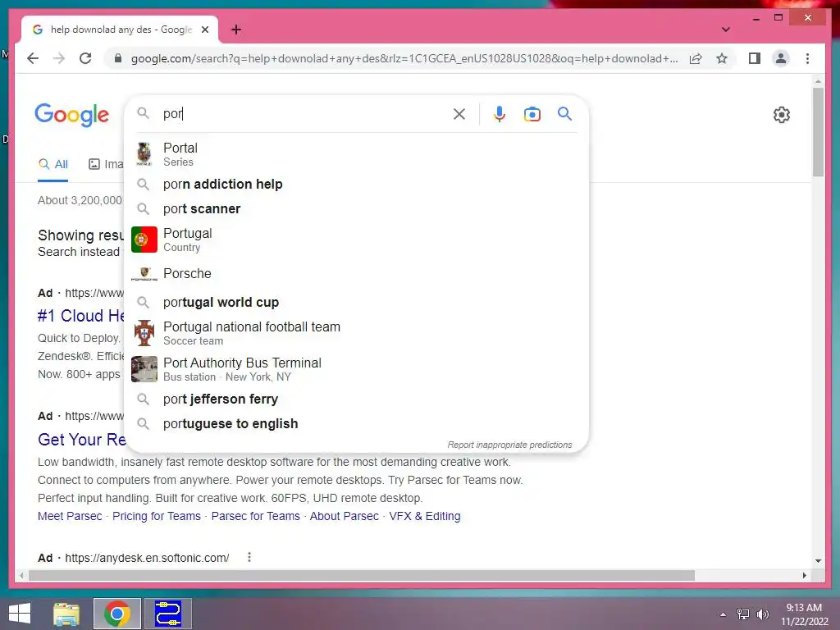The width and height of the screenshot is (840, 630).
Task: Open the '#1 Cloud' ad headline
Action: point(81,316)
